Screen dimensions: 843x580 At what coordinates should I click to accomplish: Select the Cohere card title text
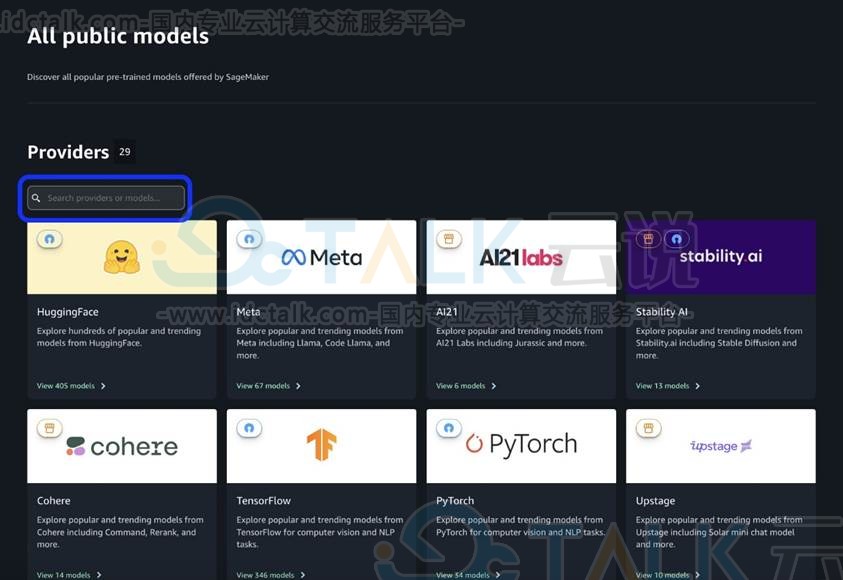(54, 500)
